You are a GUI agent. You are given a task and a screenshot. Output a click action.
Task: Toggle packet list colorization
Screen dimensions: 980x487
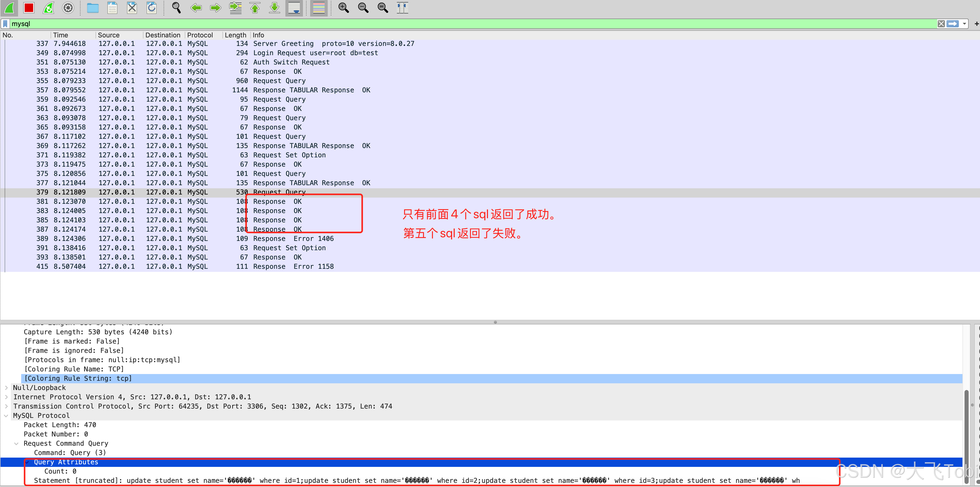(x=319, y=7)
